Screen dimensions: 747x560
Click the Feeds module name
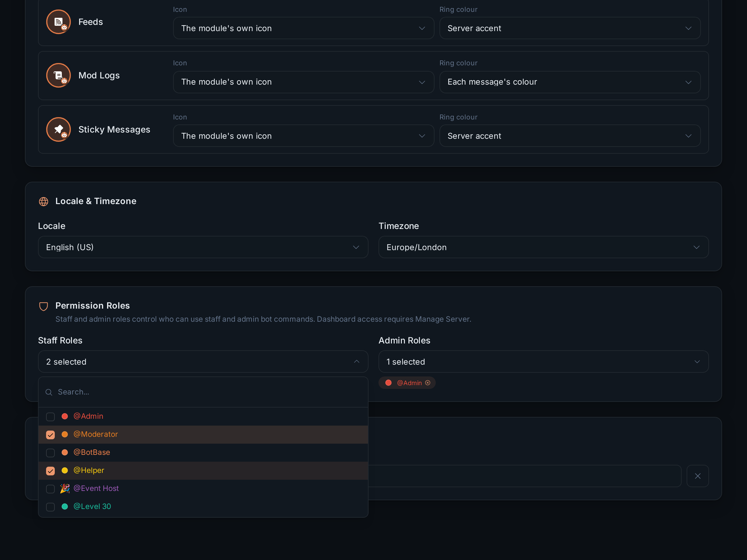91,22
